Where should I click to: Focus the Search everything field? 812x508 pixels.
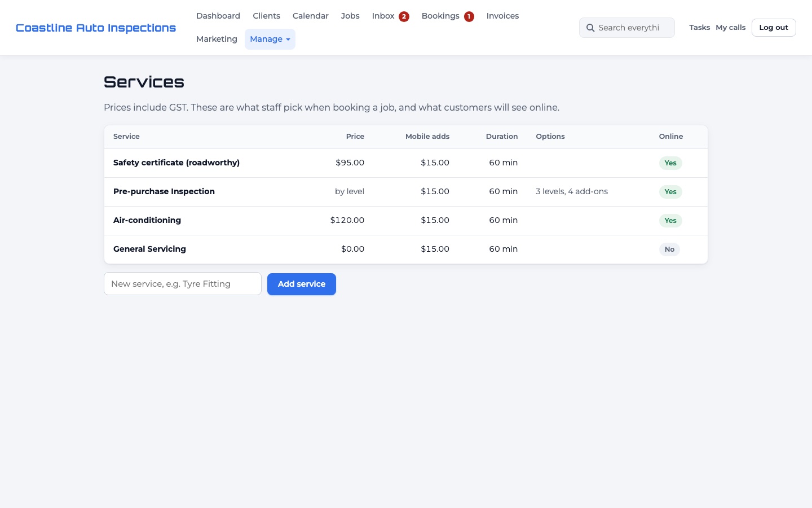coord(627,28)
